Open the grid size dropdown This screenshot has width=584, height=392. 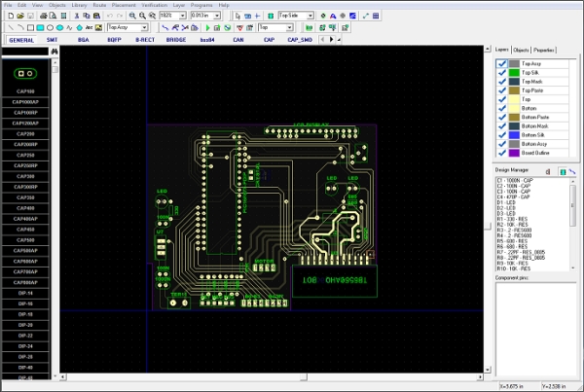(x=217, y=16)
